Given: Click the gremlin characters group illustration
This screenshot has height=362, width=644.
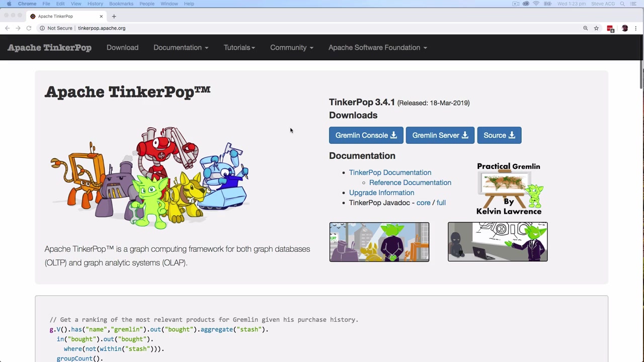Looking at the screenshot, I should click(149, 177).
